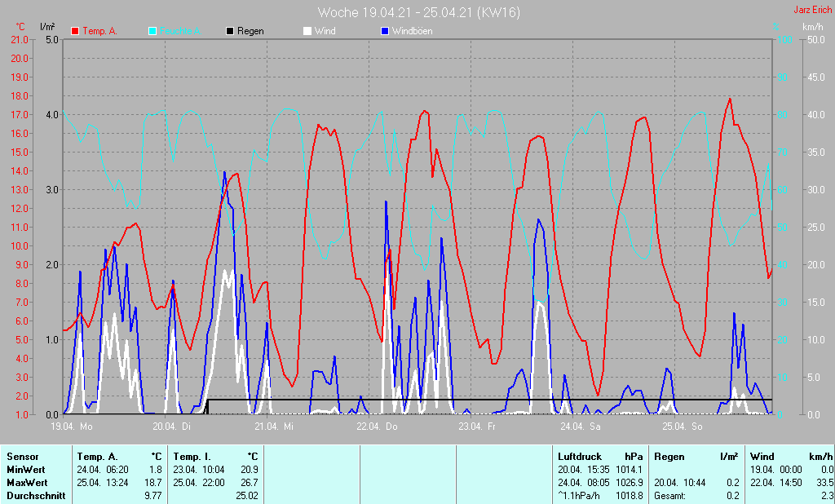Click the Windböen legend label
This screenshot has height=504, width=835.
tap(413, 31)
